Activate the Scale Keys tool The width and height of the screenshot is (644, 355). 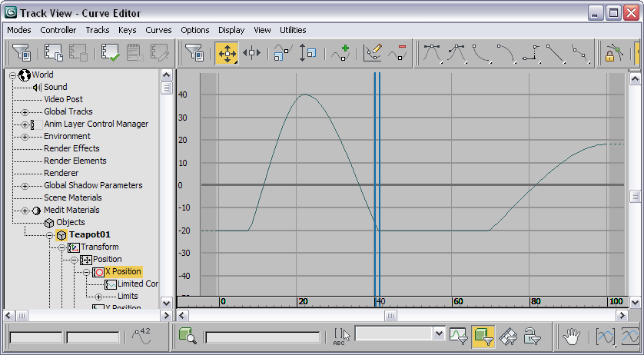point(283,53)
